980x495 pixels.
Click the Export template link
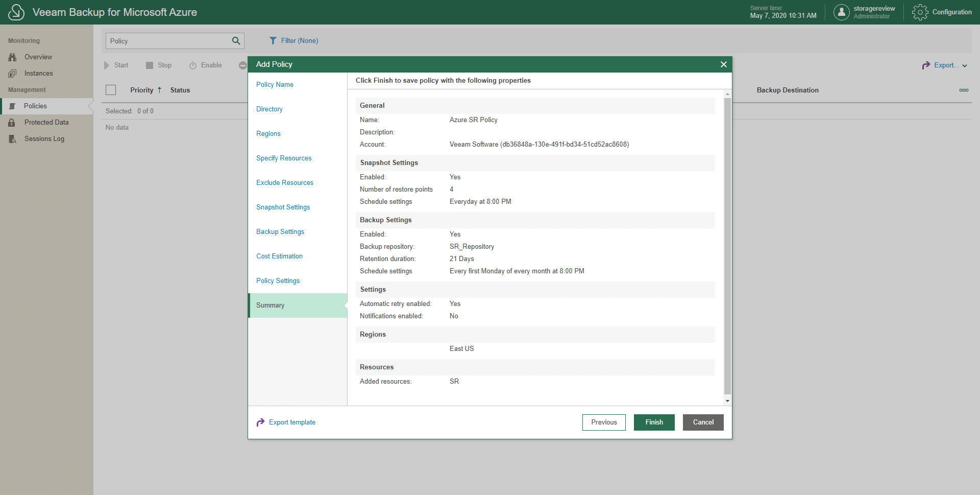[x=292, y=422]
